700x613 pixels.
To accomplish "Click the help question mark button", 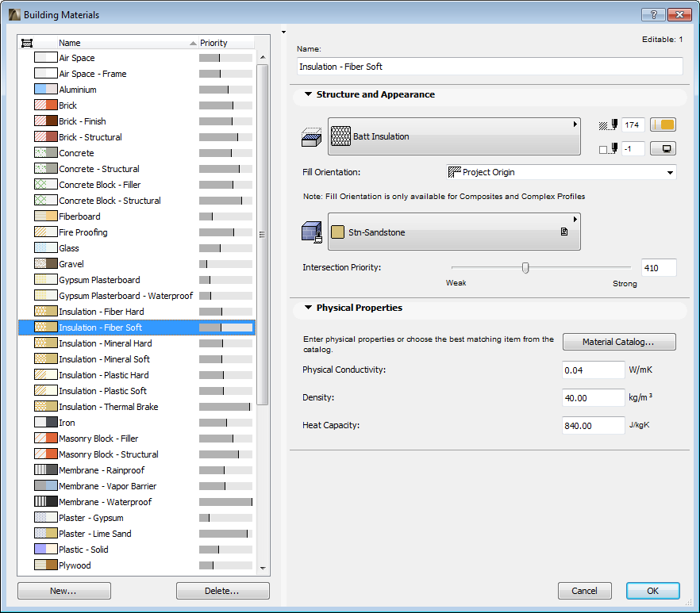I will pos(654,15).
